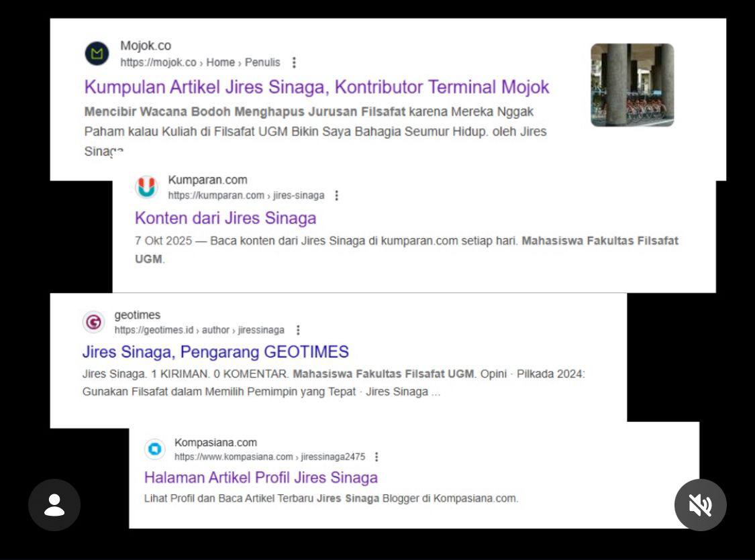The width and height of the screenshot is (755, 560).
Task: Open three-dot menu for Mojok.co result
Action: [x=294, y=62]
